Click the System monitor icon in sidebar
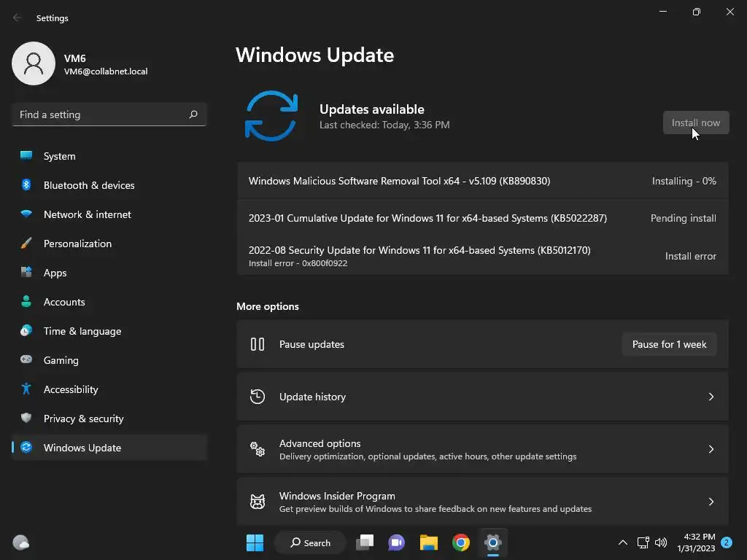This screenshot has height=560, width=747. 26,156
